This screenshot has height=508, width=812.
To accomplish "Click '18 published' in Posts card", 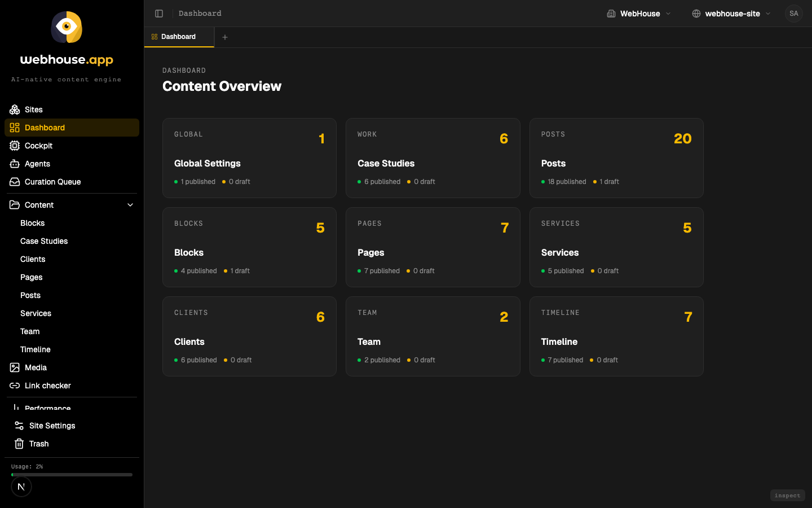I will 567,182.
